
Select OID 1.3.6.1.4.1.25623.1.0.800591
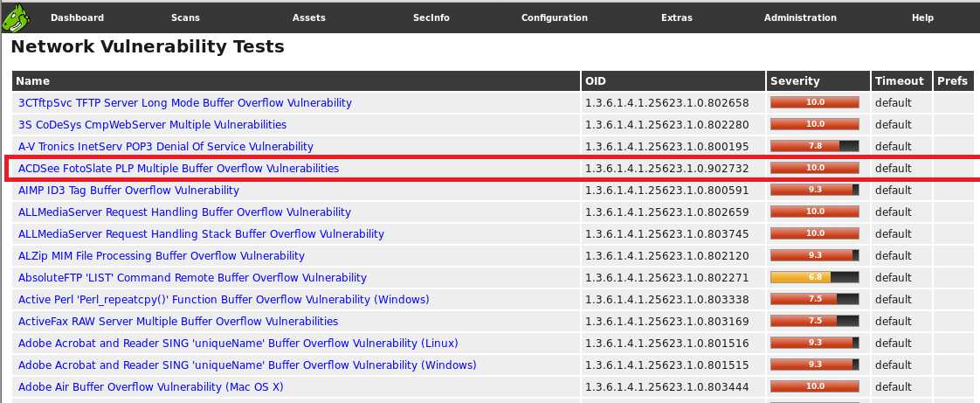(667, 191)
